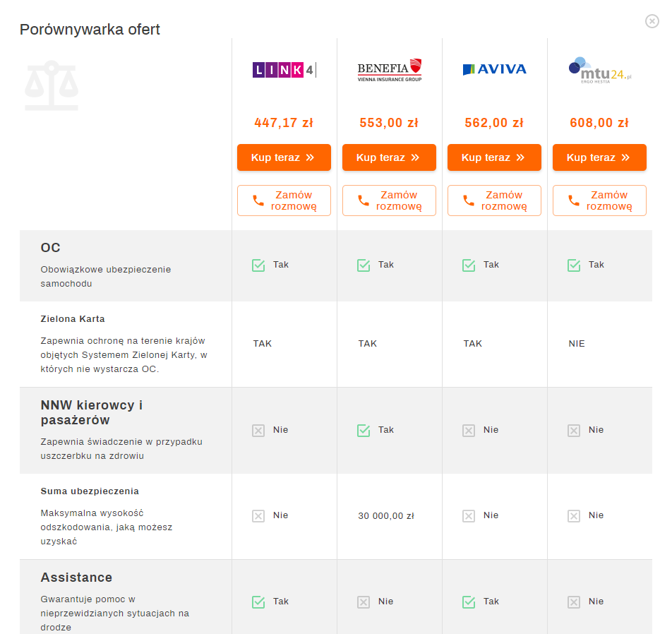Screen dimensions: 672x634
Task: Click the 447,17 zł price
Action: point(284,123)
